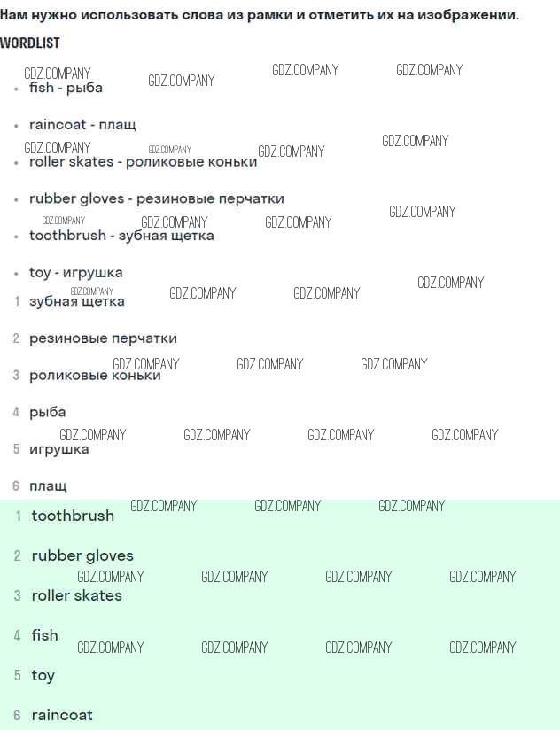Click the instruction sentence at the top
The width and height of the screenshot is (560, 730).
pos(260,15)
